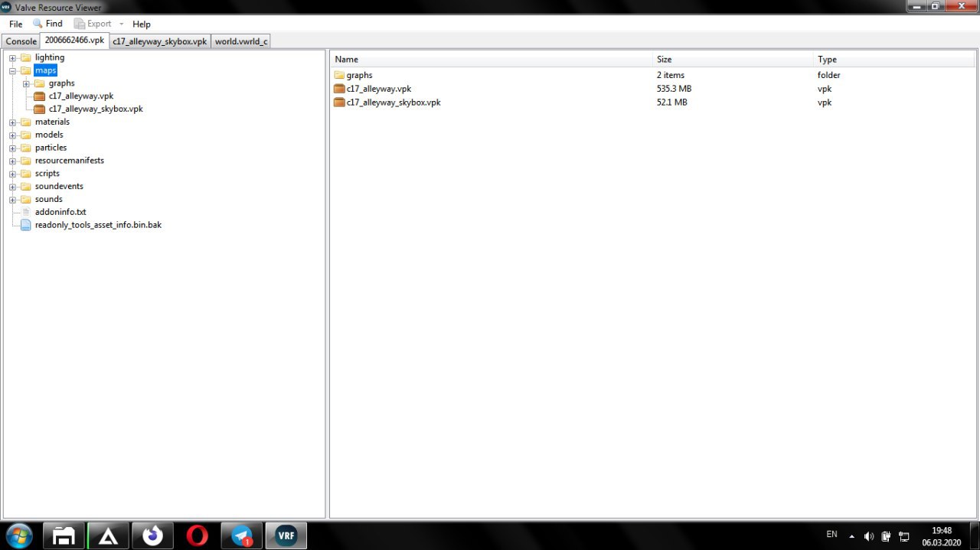This screenshot has width=980, height=550.
Task: Select graphs name in file list
Action: coord(359,75)
